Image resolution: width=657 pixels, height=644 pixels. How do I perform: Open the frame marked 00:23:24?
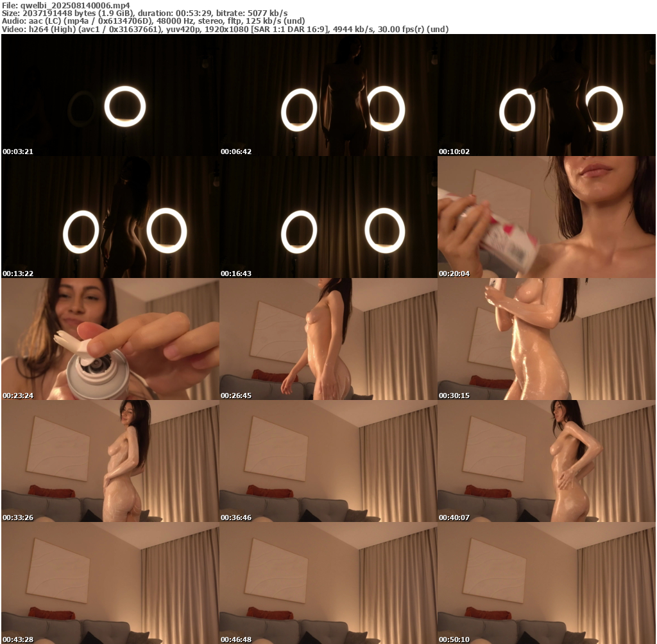(x=110, y=339)
